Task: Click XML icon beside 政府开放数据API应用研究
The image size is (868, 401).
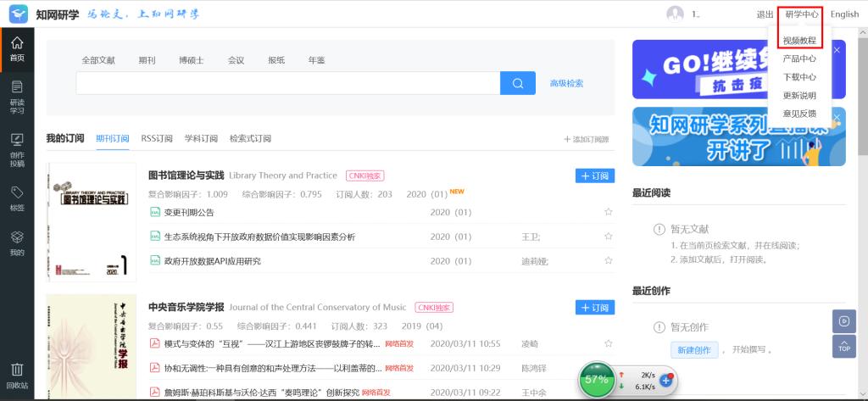Action: pos(155,260)
